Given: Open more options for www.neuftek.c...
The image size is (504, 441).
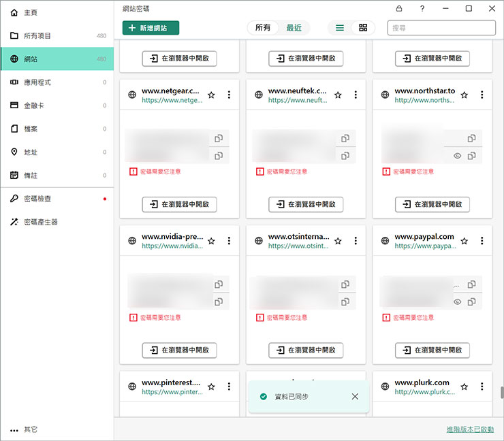Looking at the screenshot, I should coord(356,95).
